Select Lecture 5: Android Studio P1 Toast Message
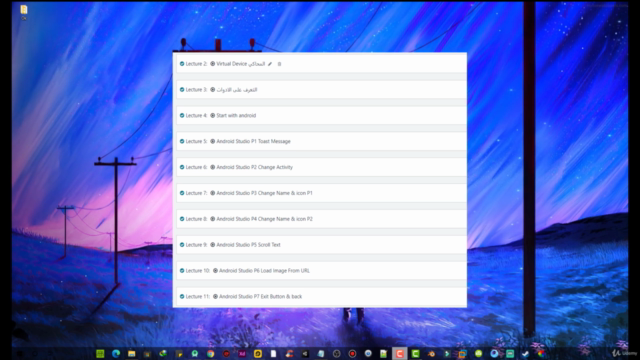 (322, 141)
